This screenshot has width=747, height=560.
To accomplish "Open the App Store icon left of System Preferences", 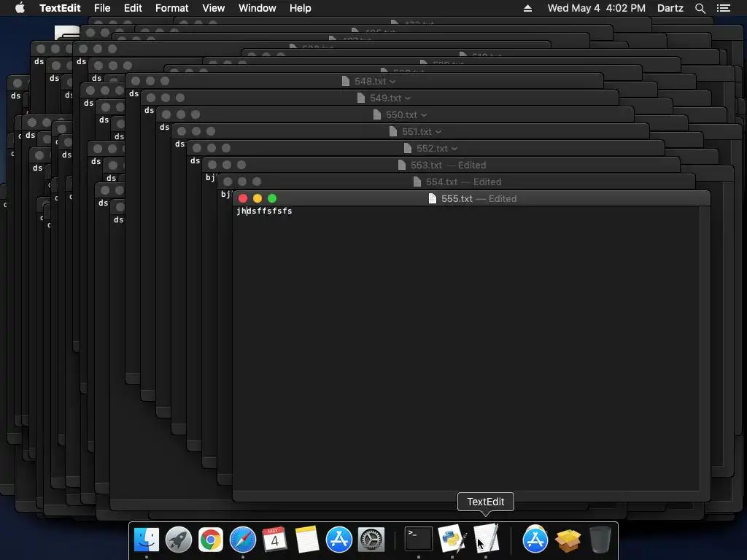I will [x=339, y=540].
